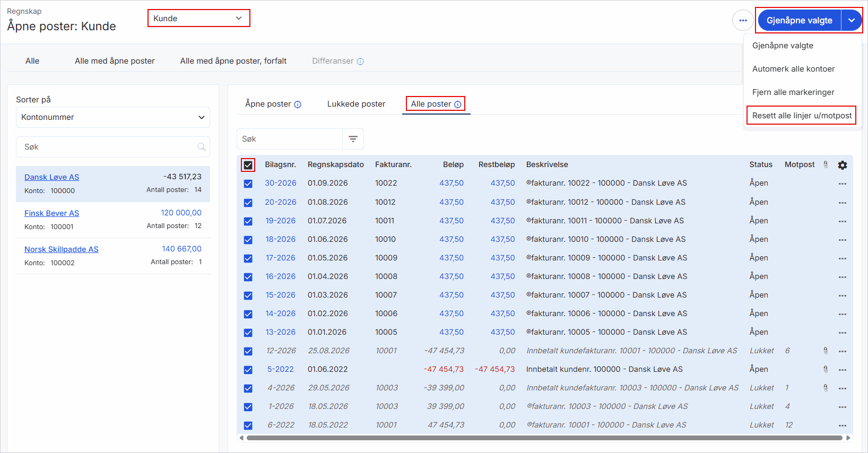Click the Gjenåpne valgte button

pos(799,20)
